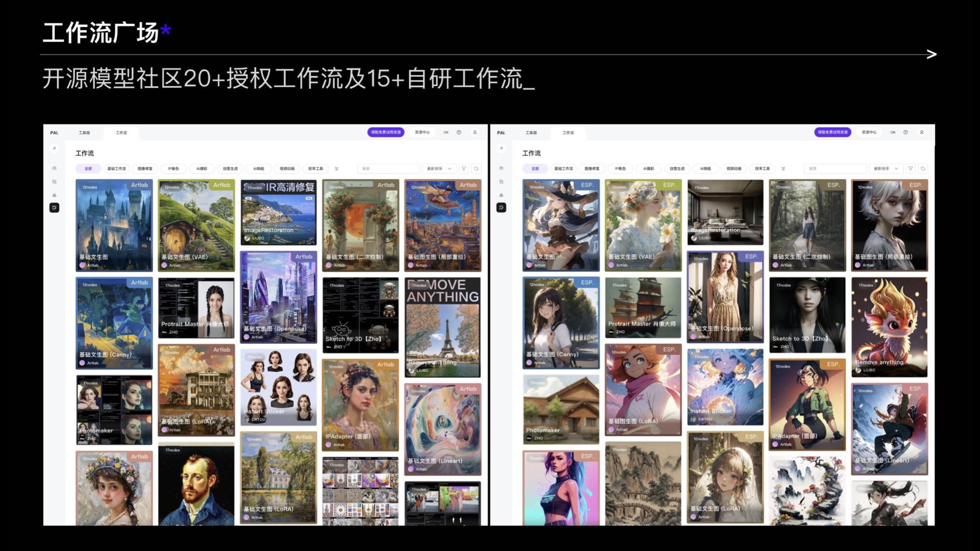The height and width of the screenshot is (551, 980).
Task: Open the Protrait Master 肖像大师 card, left window
Action: point(197,308)
